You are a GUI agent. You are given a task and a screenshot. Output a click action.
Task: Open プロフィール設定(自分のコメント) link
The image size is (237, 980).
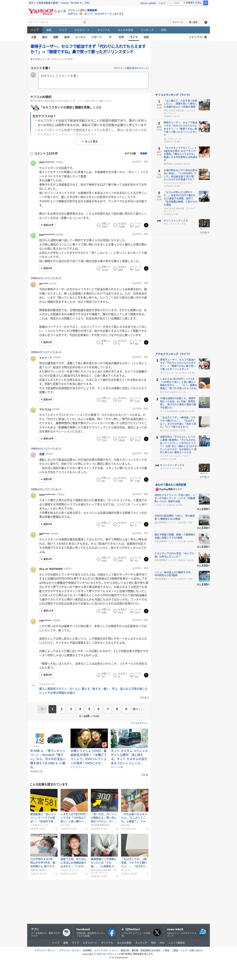click(131, 68)
